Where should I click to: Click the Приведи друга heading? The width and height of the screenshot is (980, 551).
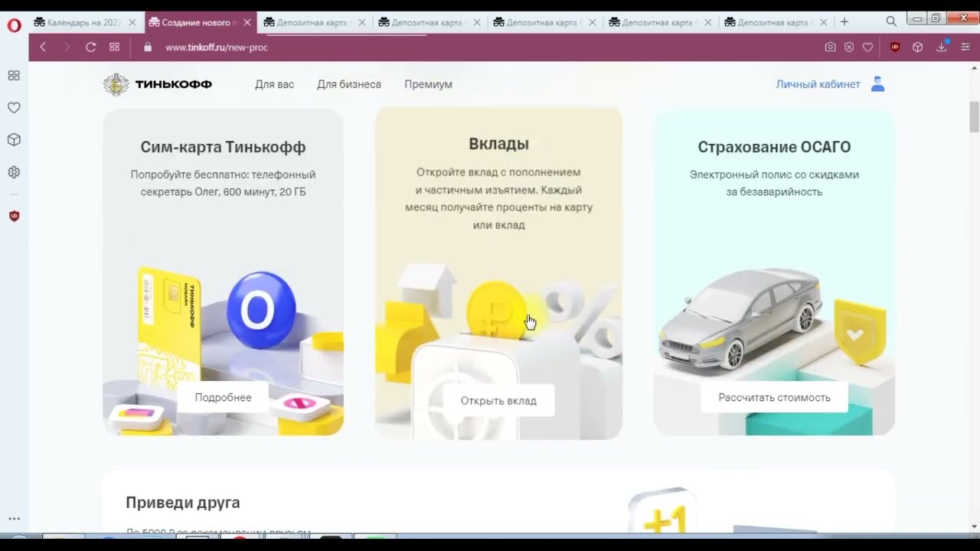tap(183, 503)
